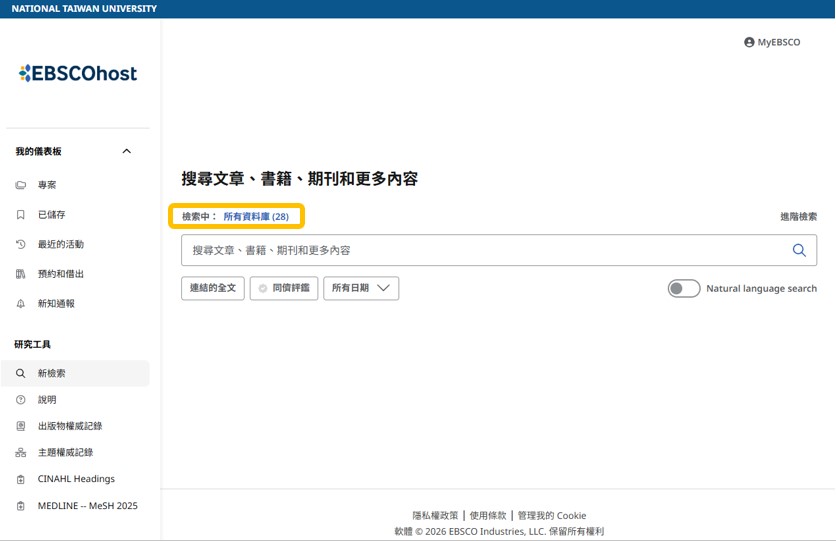Viewport: 836px width, 541px height.
Task: Click the magnifier search icon in search box
Action: click(x=799, y=250)
